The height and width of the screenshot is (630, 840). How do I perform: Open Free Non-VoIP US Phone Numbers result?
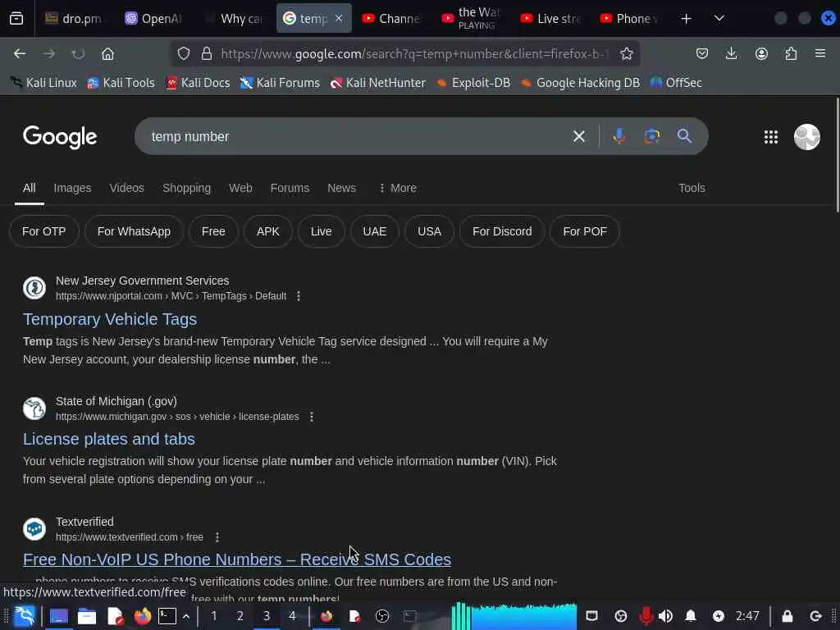pos(237,559)
